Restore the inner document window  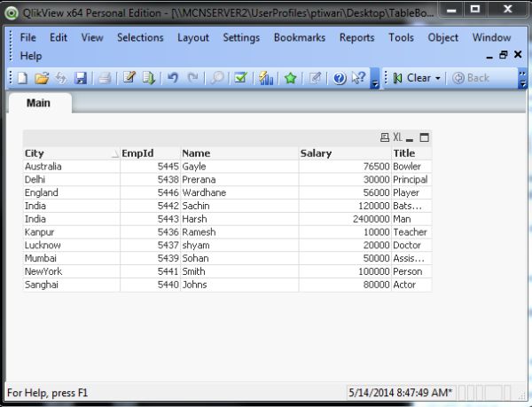coord(504,55)
